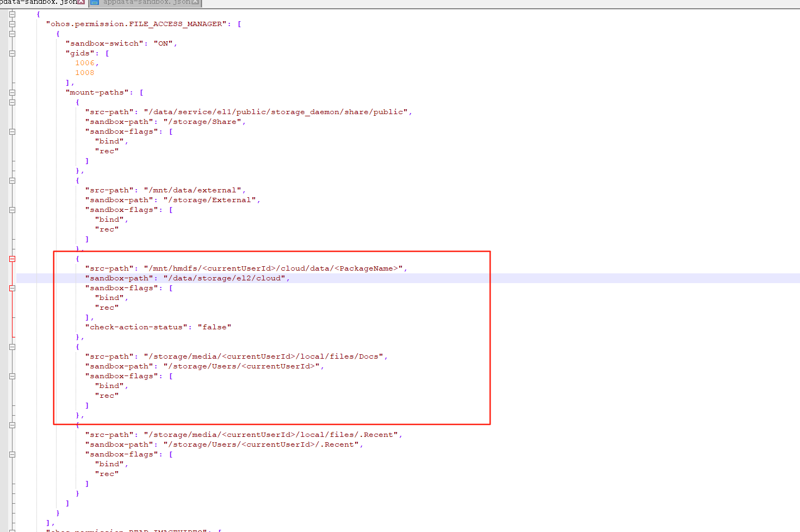Screen dimensions: 800x532
Task: Click "bind" flag under /data/storage/el2/cloud
Action: (x=109, y=298)
